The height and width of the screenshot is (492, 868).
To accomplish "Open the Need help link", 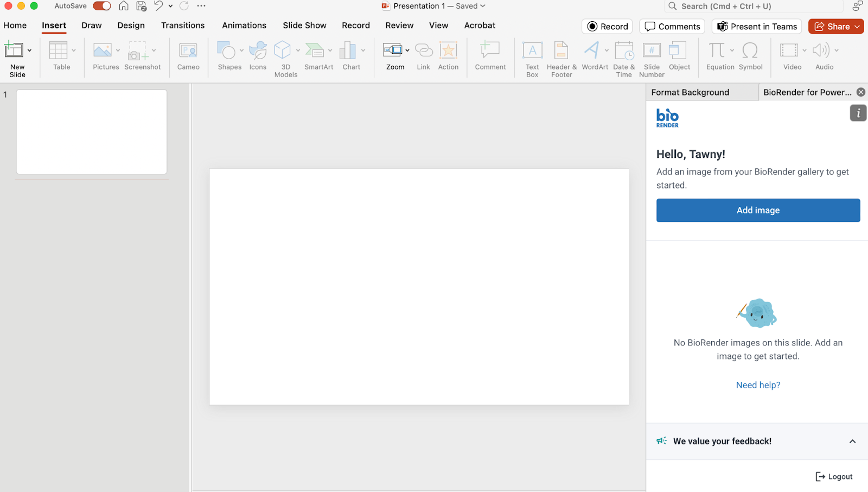I will pos(757,384).
